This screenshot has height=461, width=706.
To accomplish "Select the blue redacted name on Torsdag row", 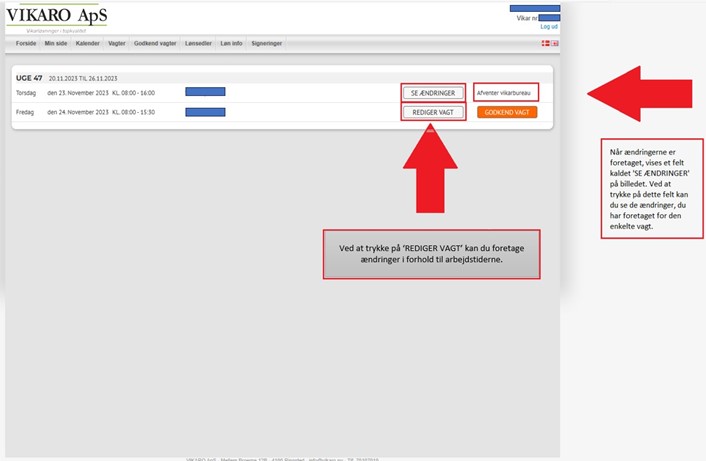I will pos(205,92).
